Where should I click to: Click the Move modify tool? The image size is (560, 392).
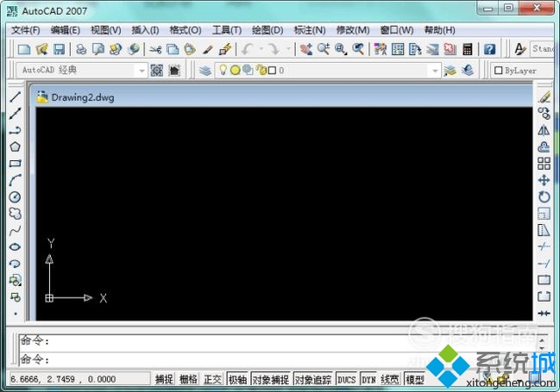544,180
